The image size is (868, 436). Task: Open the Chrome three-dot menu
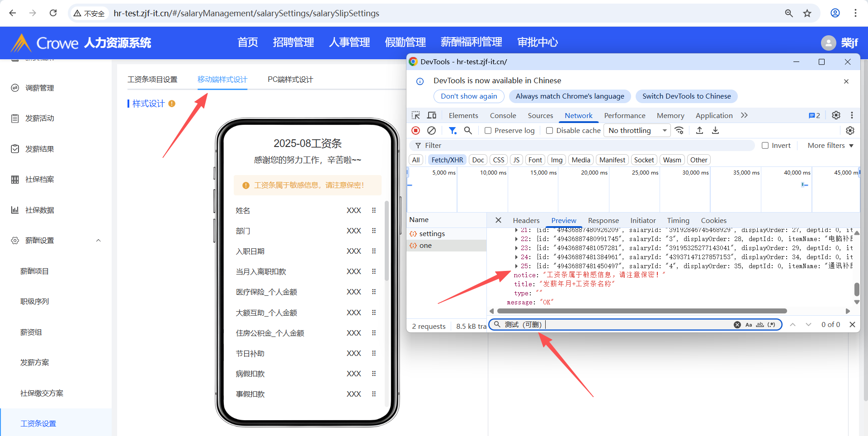855,13
